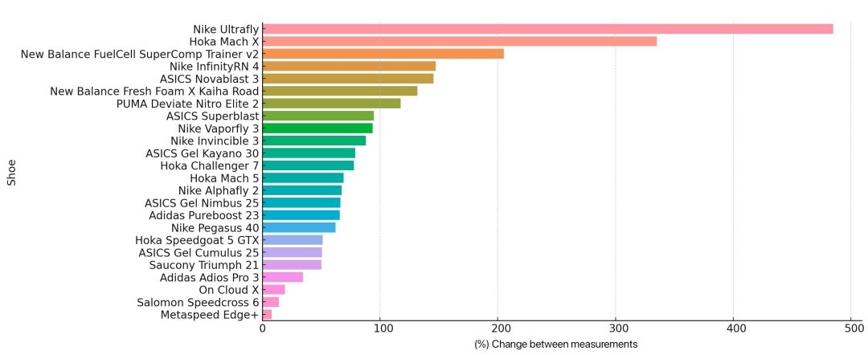The image size is (868, 355).
Task: Select the Metaspeed Edge+ label
Action: click(x=210, y=314)
